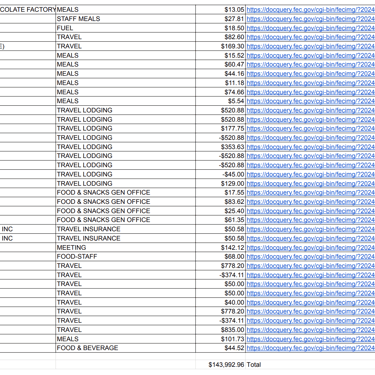
Task: Select the MEETING description cell
Action: click(126, 248)
